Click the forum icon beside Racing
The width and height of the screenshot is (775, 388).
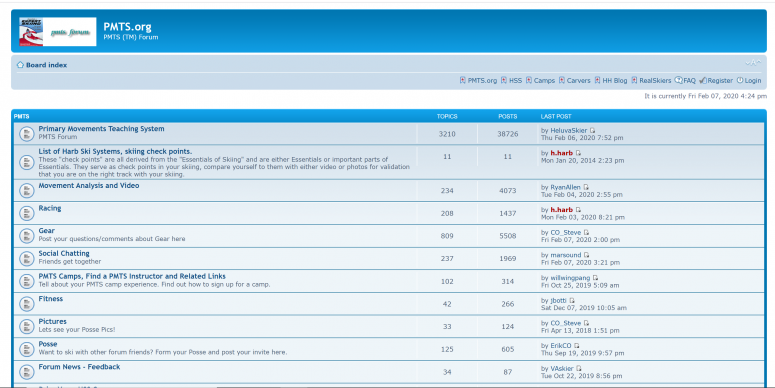click(x=27, y=213)
